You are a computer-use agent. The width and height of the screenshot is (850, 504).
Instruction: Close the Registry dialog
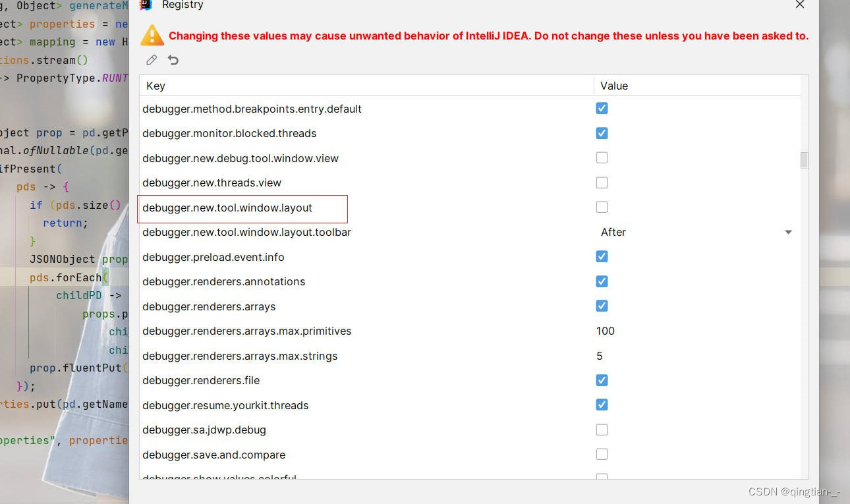tap(800, 5)
